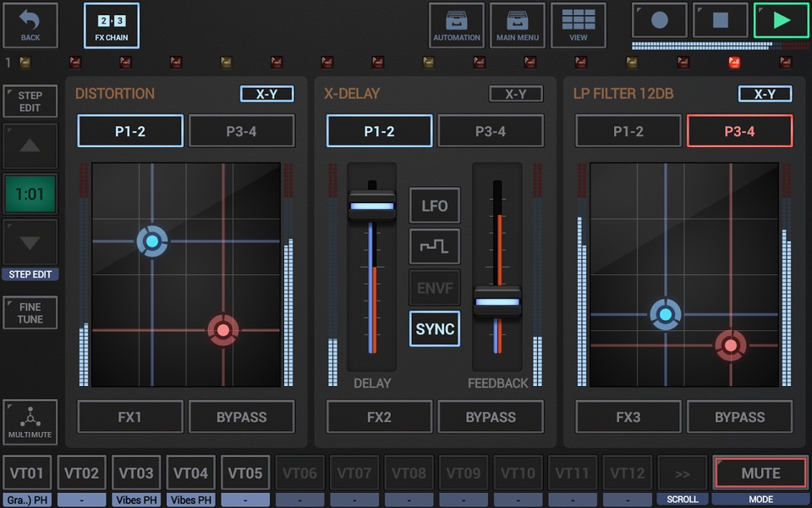Open the Main Menu drawer
This screenshot has height=508, width=812.
(518, 25)
